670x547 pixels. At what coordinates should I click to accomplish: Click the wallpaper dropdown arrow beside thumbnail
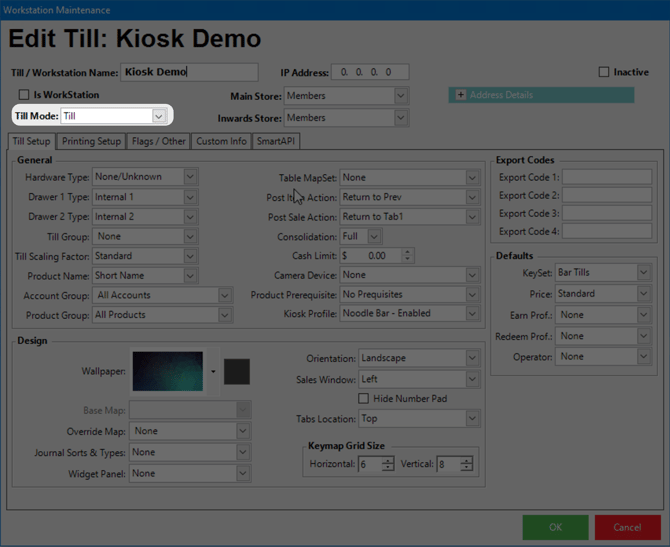tap(213, 372)
